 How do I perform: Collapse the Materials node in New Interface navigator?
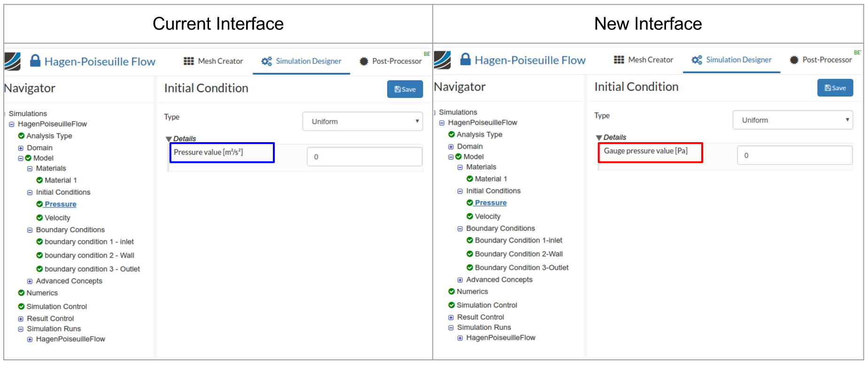point(460,167)
